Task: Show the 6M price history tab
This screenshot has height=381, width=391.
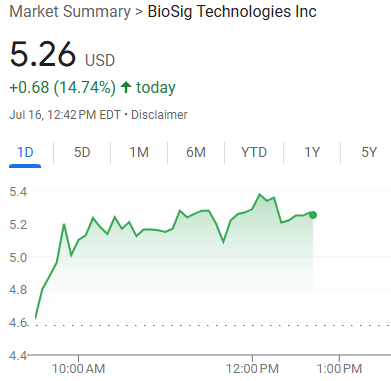Action: (196, 153)
